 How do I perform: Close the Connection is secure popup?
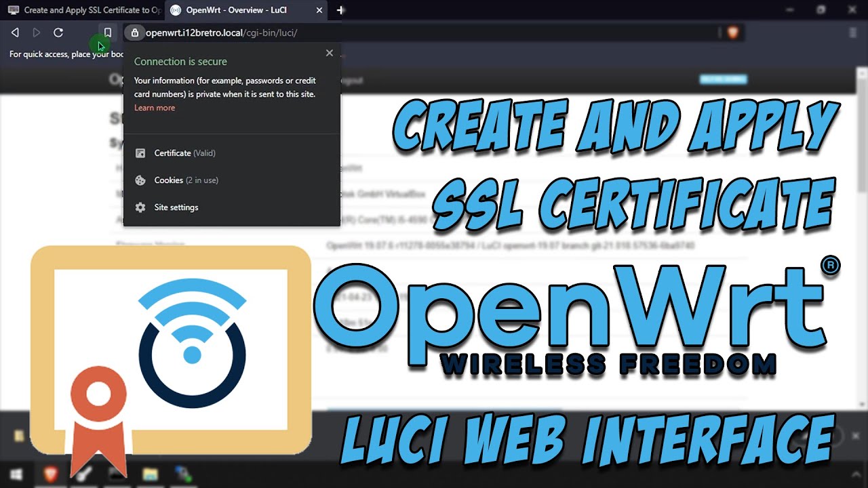coord(330,53)
